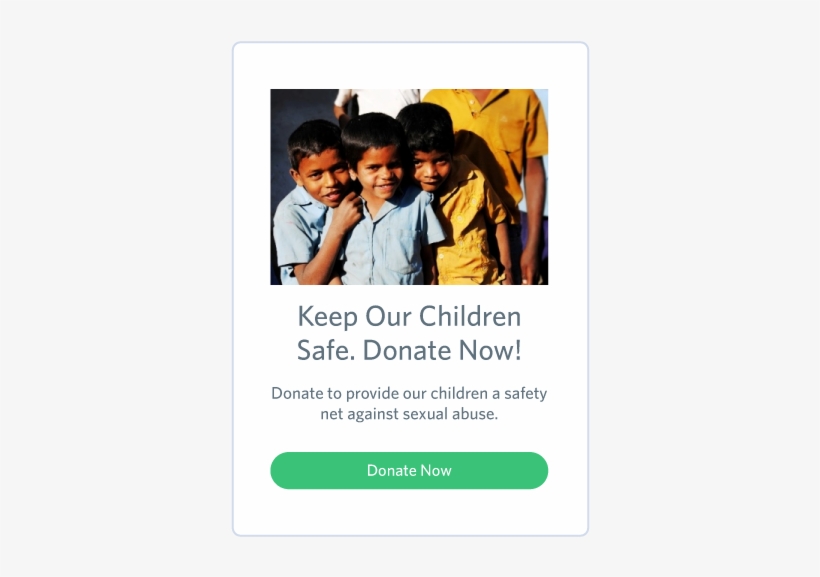Screen dimensions: 820x577
Task: Click the white shirt at the photo's top
Action: point(378,100)
